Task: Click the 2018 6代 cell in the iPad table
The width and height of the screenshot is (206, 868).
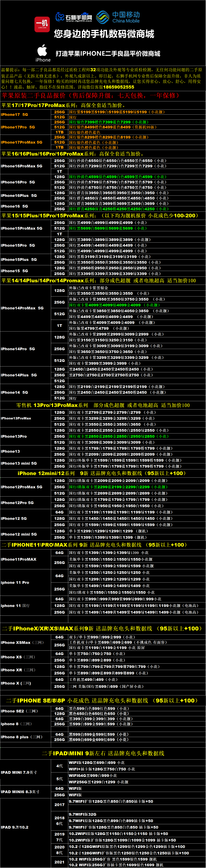Action: point(60,821)
